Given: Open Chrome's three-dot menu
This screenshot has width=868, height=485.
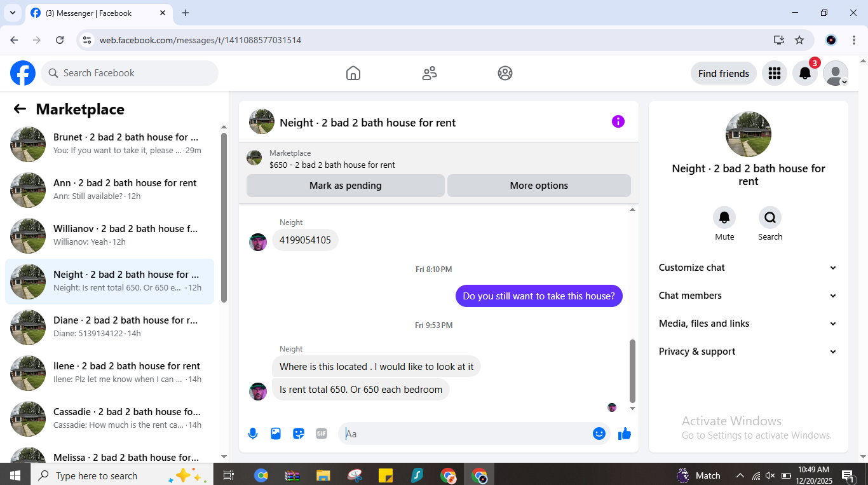Looking at the screenshot, I should pyautogui.click(x=854, y=40).
